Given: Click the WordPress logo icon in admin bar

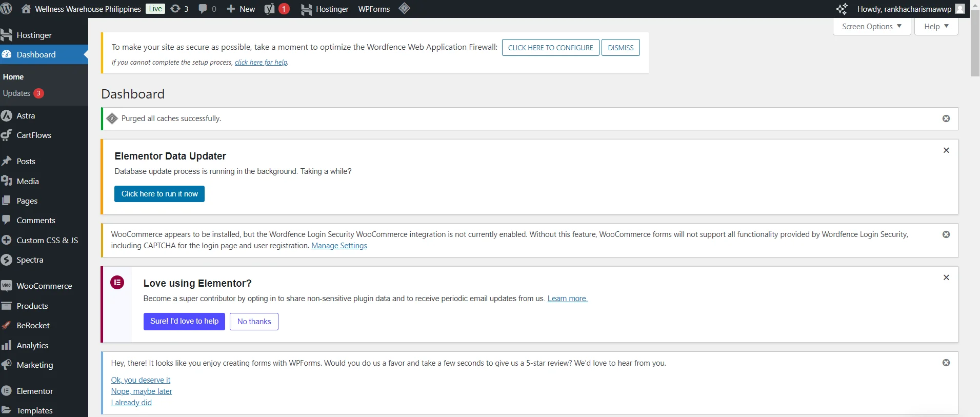Looking at the screenshot, I should coord(6,9).
